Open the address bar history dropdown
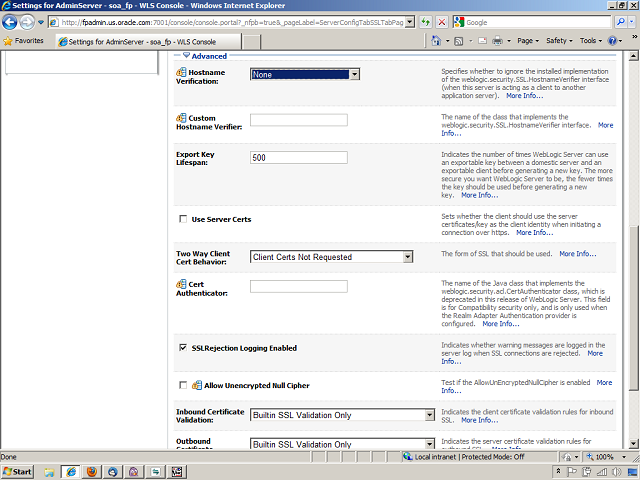 pos(410,22)
